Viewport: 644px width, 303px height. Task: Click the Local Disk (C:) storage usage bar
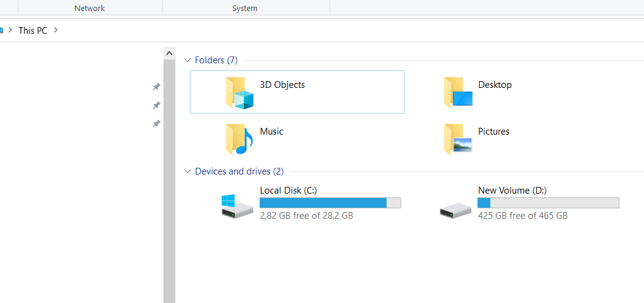pos(330,203)
